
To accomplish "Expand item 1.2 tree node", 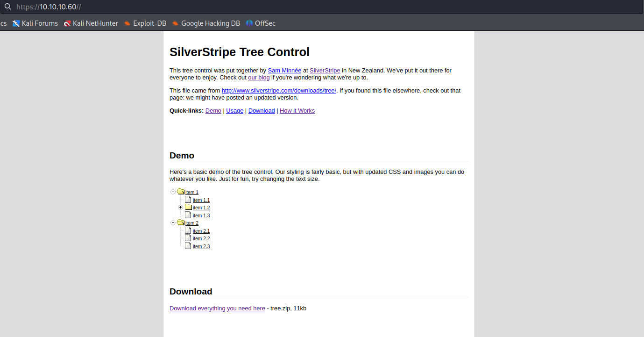I will coord(180,207).
